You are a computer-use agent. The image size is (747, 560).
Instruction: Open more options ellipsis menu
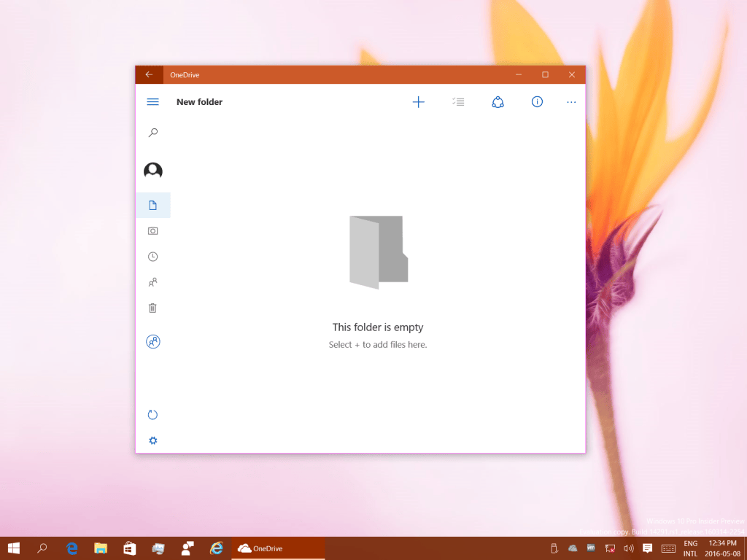571,102
